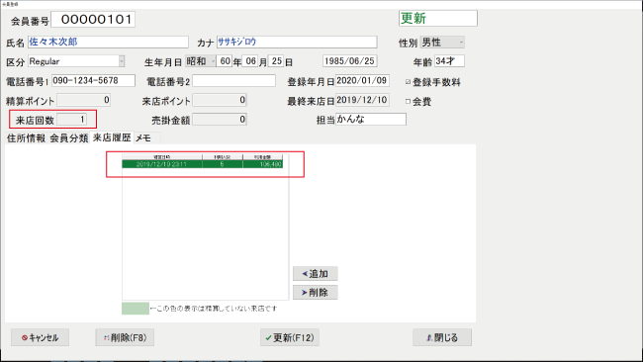Click the 更新(F12) button
Viewport: 644px width, 362px height.
coord(290,337)
